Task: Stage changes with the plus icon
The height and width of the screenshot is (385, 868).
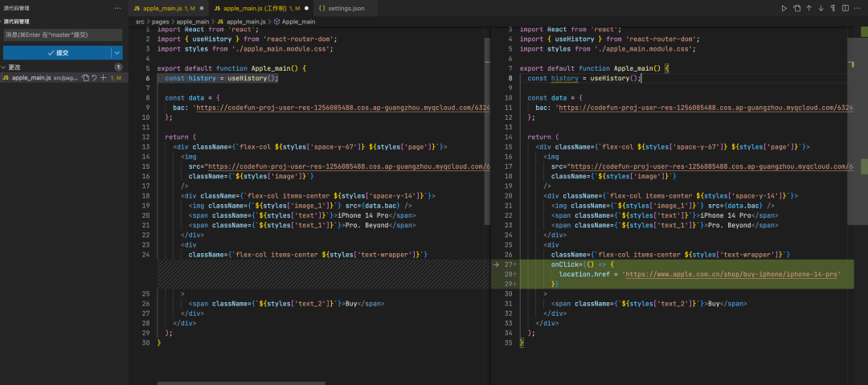Action: click(103, 78)
